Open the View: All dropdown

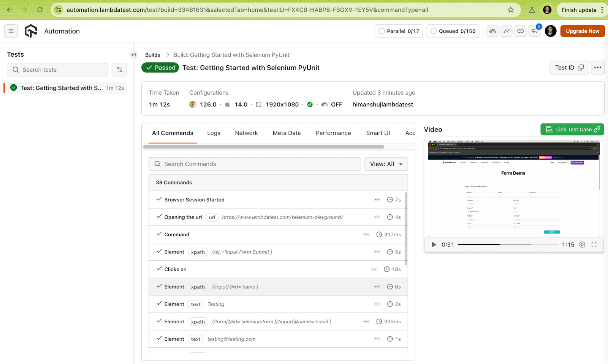386,164
